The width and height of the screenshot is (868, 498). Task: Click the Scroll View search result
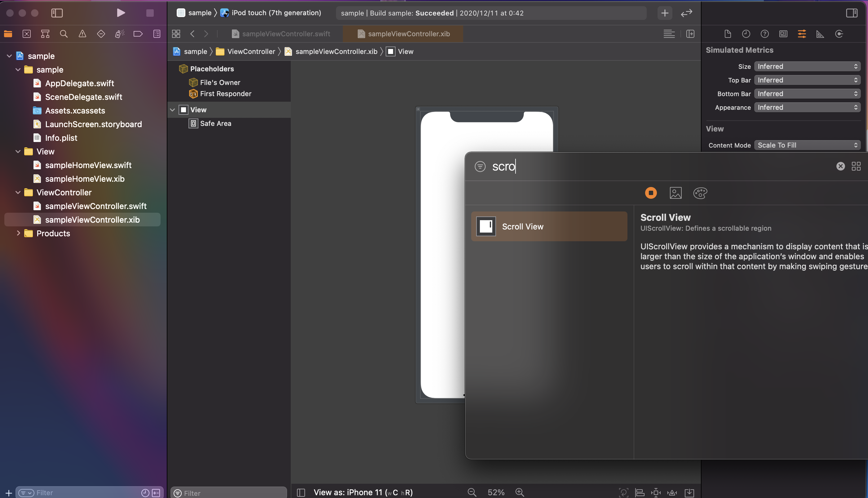(549, 226)
